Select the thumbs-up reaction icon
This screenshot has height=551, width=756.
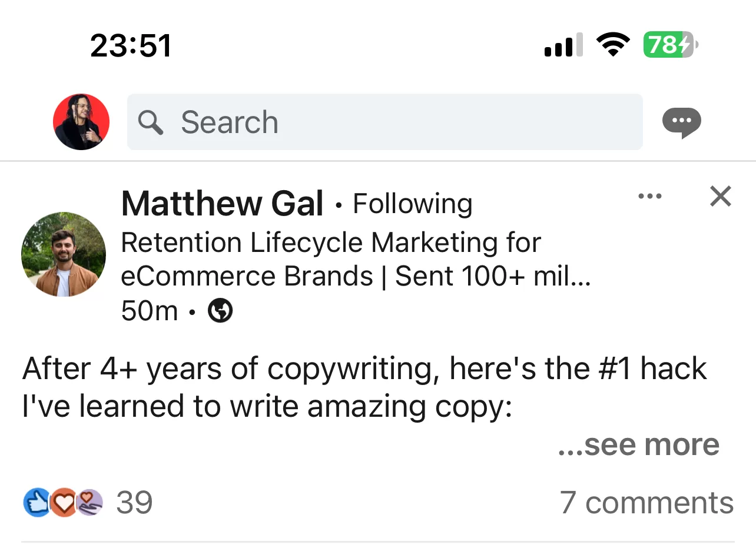click(37, 502)
